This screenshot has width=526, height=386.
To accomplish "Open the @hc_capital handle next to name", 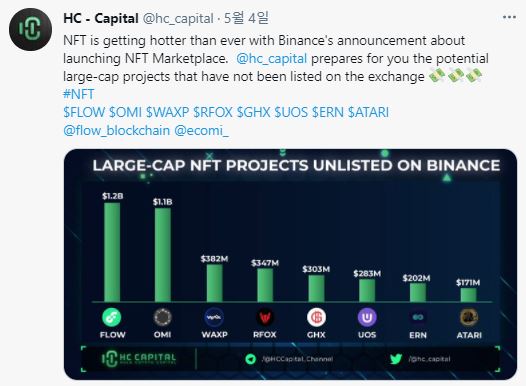I will (x=178, y=18).
